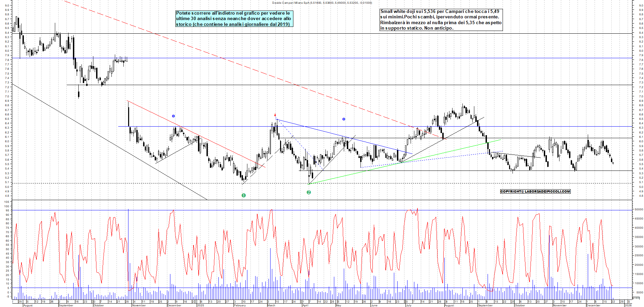Click the last candlestick on the chart
644x307 pixels.
[613, 163]
